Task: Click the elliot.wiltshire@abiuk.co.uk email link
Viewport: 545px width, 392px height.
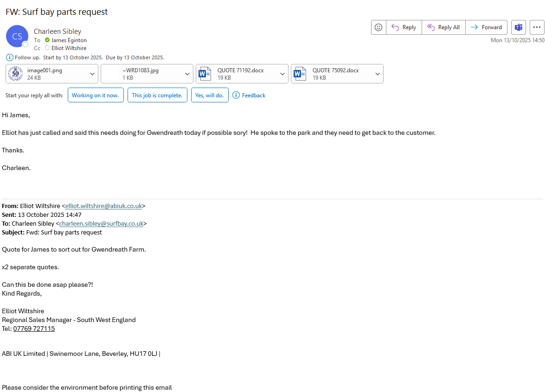Action: tap(103, 206)
